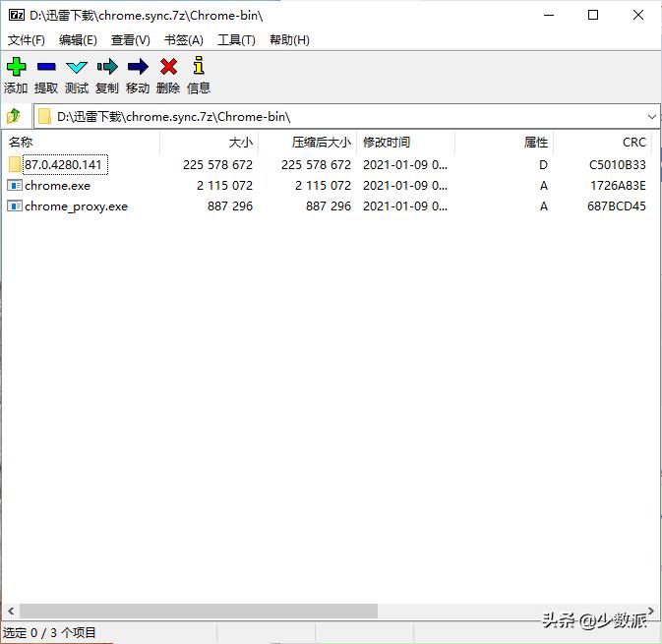Open the 查看(V) menu
Screen dimensions: 662x644
[x=131, y=40]
